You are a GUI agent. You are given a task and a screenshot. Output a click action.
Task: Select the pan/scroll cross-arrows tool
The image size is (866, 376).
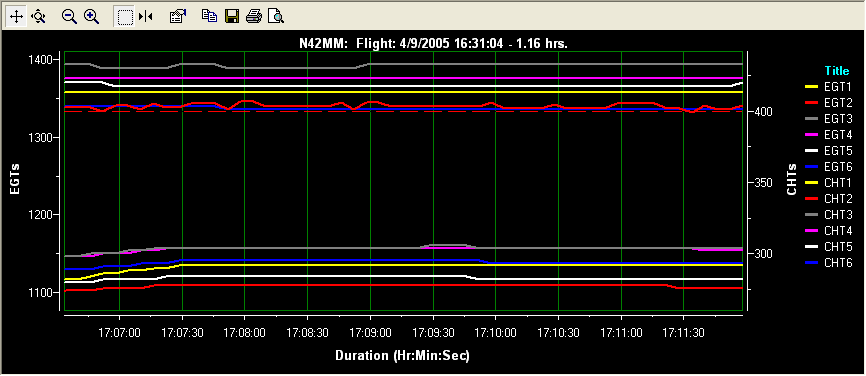click(x=17, y=17)
